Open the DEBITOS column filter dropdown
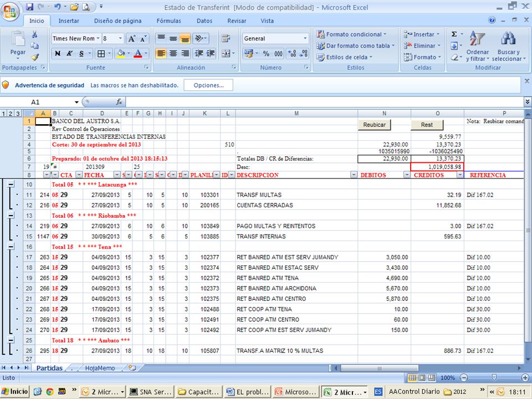 pyautogui.click(x=407, y=175)
